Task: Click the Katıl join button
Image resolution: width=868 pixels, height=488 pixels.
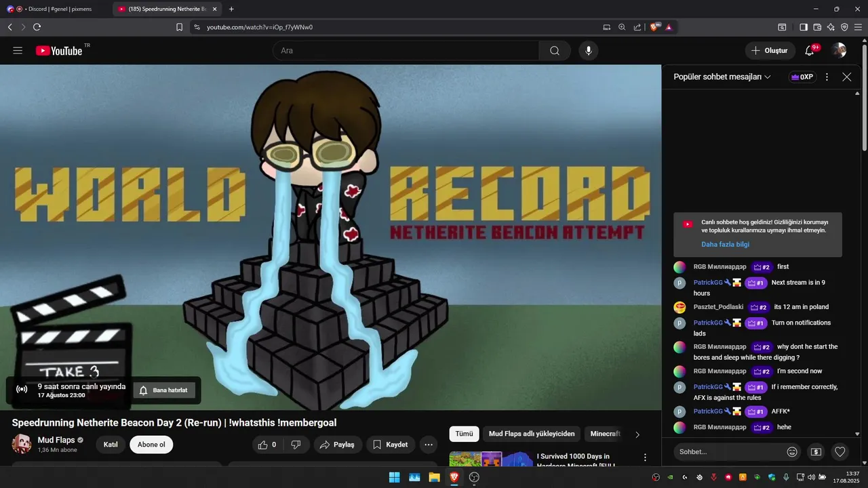Action: 111,445
